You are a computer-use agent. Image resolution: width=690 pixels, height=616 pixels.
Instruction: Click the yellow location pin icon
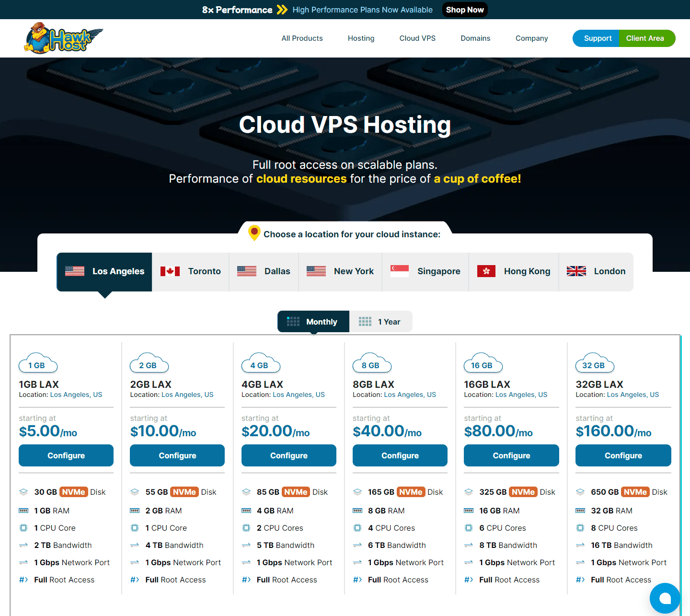[254, 233]
